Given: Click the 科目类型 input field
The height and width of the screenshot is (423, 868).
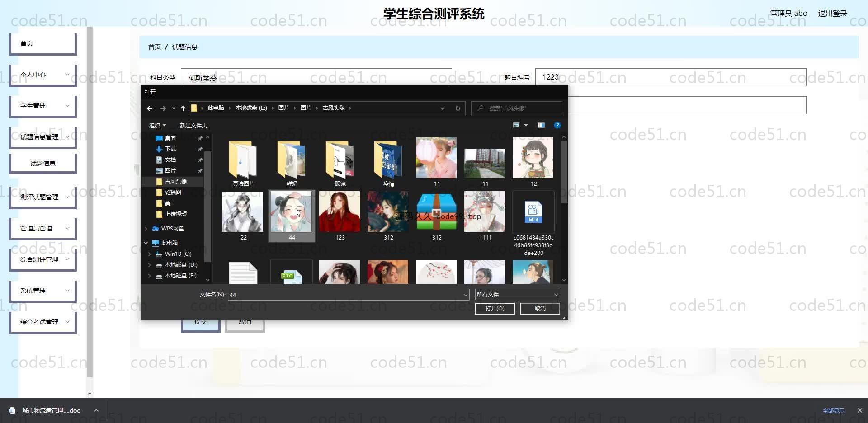Looking at the screenshot, I should 316,77.
